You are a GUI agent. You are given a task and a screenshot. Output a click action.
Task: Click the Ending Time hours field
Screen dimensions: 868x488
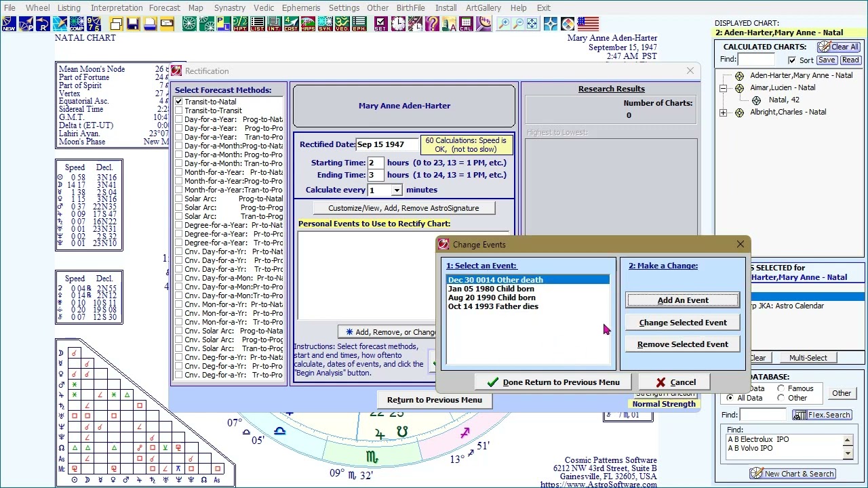pos(376,175)
